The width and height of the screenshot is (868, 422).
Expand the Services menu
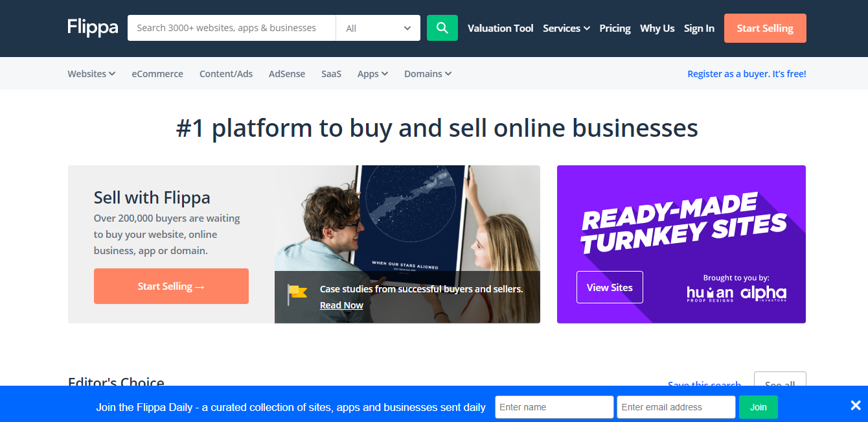(x=566, y=28)
